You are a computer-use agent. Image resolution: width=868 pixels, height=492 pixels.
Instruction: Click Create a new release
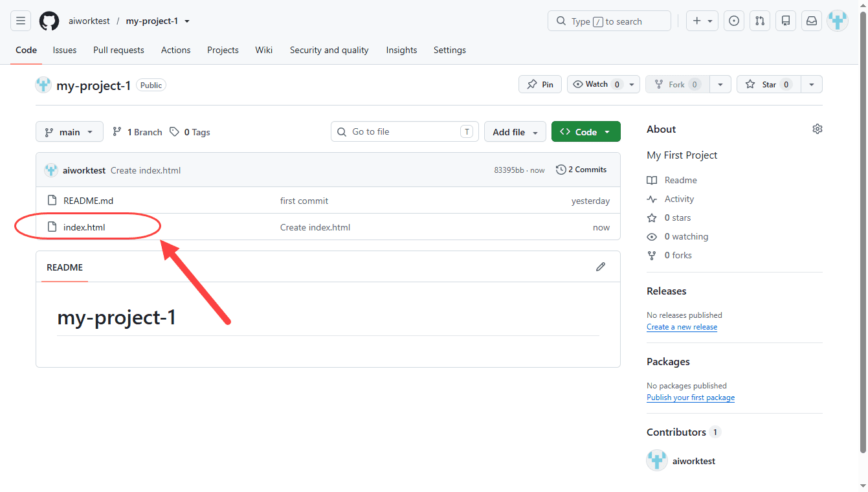(682, 327)
